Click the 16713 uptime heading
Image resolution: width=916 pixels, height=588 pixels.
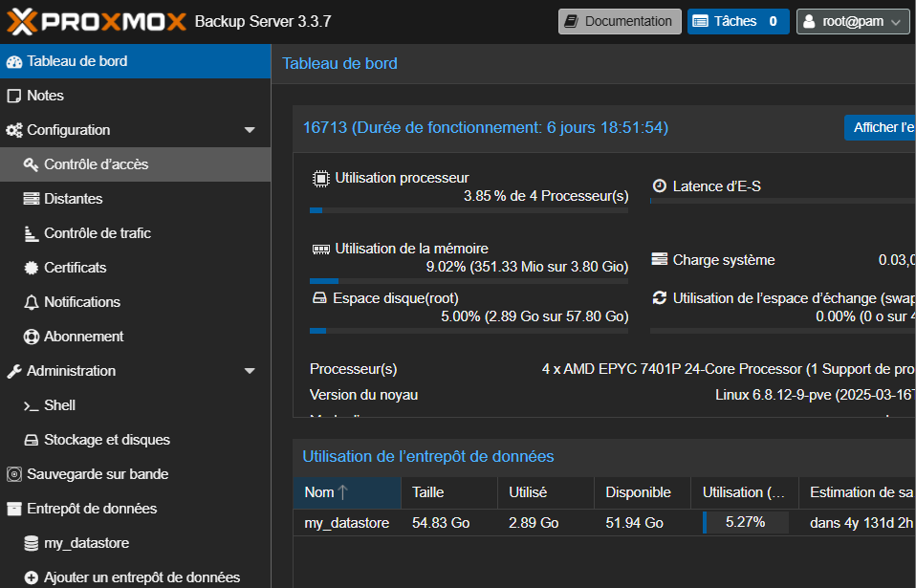click(486, 128)
